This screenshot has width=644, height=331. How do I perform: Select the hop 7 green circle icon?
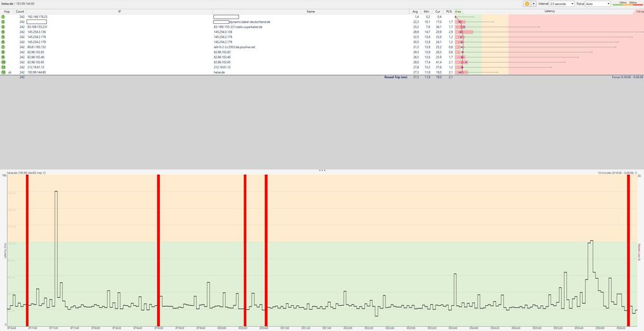(3, 47)
